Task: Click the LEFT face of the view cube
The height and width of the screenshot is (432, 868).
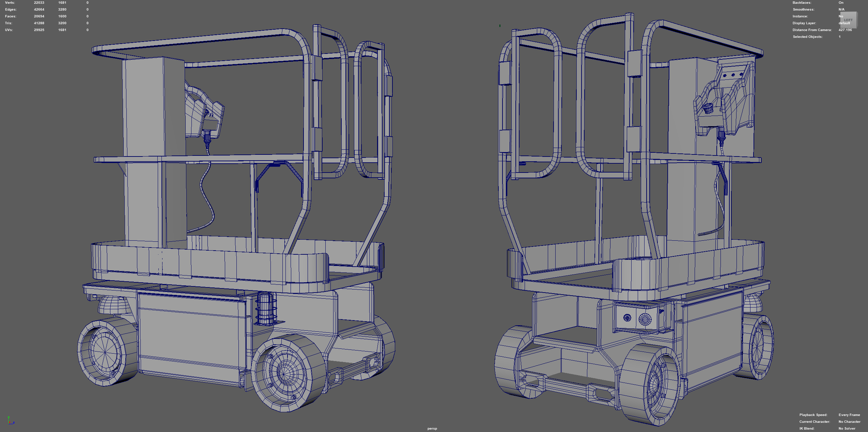Action: point(848,20)
